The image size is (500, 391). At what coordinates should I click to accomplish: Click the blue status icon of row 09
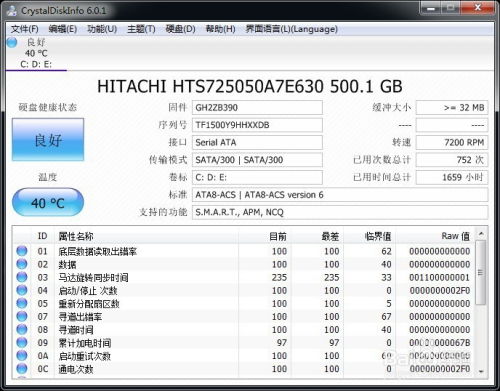22,342
